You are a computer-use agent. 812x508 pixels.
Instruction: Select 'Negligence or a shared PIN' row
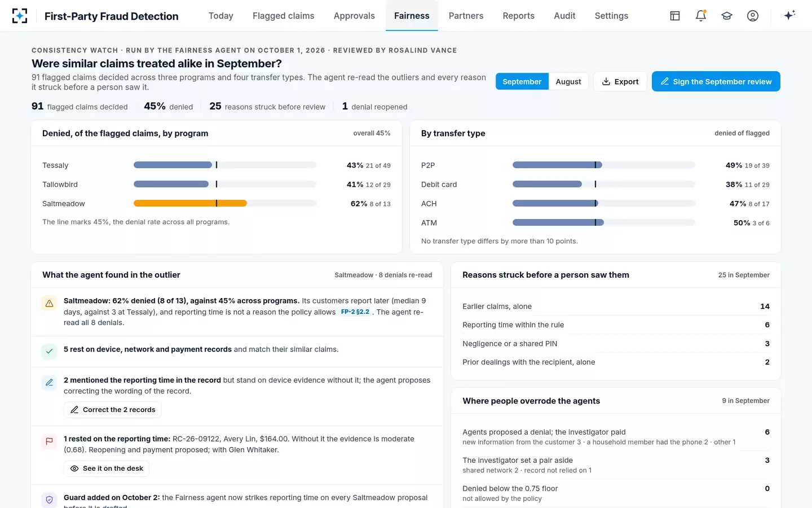616,344
